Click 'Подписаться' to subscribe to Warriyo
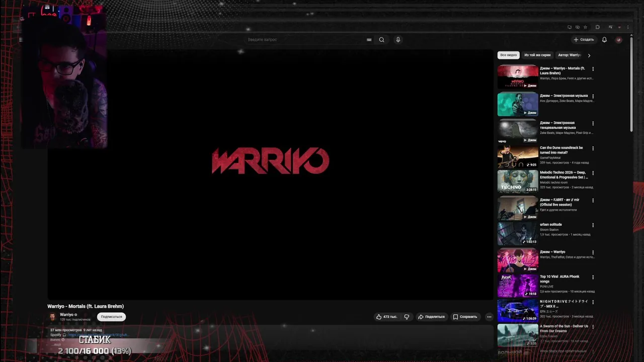The height and width of the screenshot is (362, 644). tap(111, 317)
